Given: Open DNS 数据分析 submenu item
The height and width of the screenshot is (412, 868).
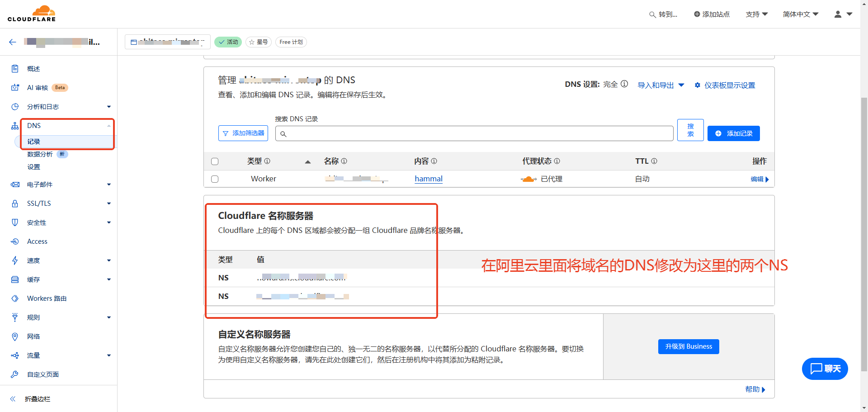Looking at the screenshot, I should [40, 154].
